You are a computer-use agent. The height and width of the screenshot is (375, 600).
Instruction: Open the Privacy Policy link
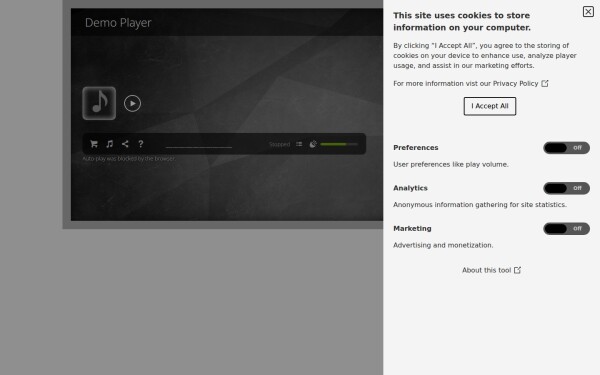(520, 83)
